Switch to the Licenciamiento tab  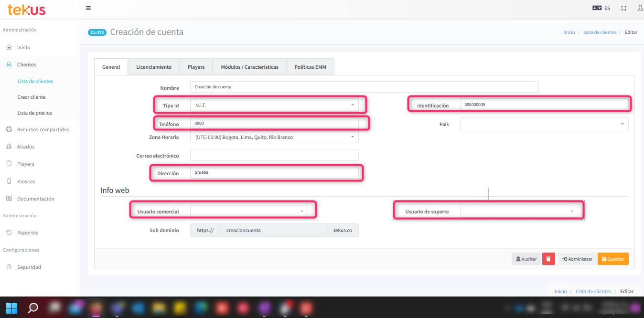154,67
